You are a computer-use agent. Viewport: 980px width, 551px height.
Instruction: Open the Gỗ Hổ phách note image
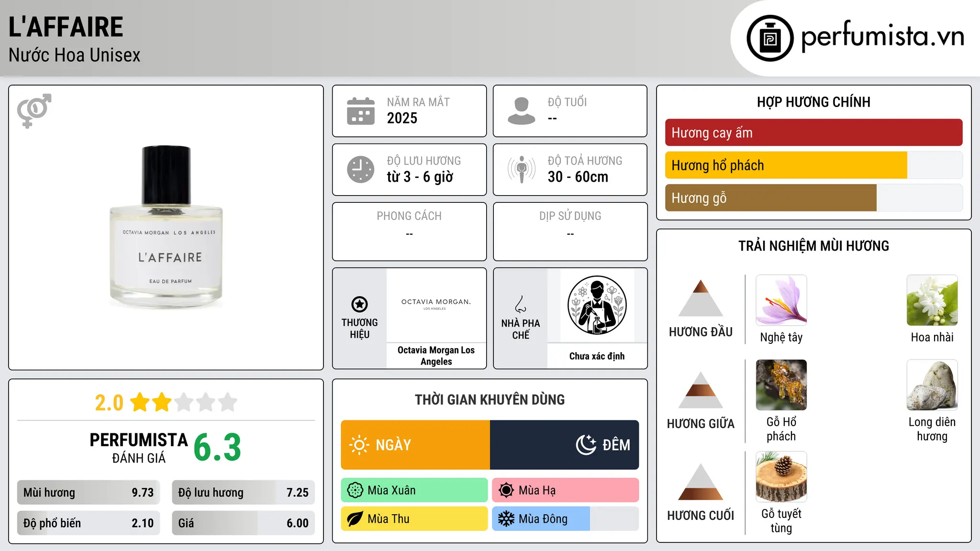point(781,385)
